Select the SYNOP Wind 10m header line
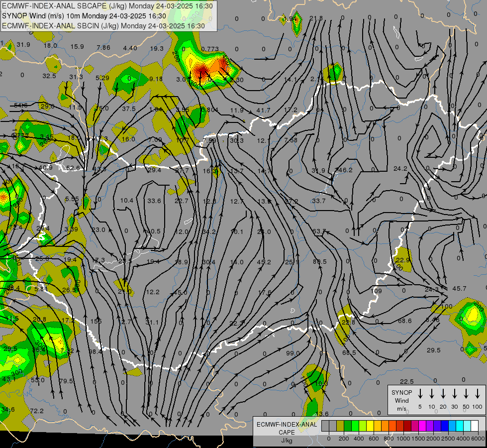Image resolution: width=487 pixels, height=448 pixels. 84,16
